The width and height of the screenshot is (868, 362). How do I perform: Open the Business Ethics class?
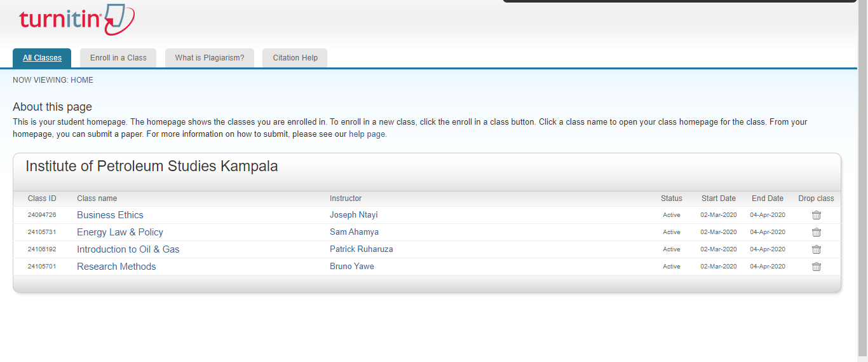pos(110,215)
